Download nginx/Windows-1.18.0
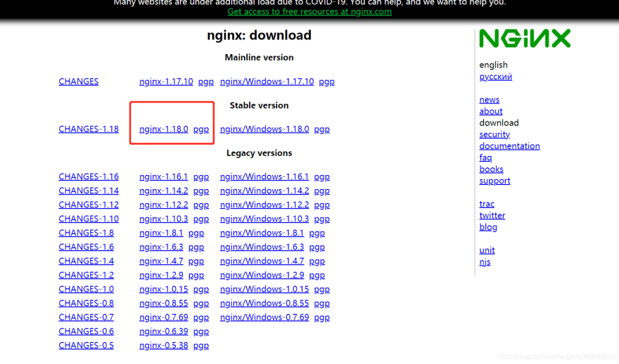 pyautogui.click(x=264, y=129)
